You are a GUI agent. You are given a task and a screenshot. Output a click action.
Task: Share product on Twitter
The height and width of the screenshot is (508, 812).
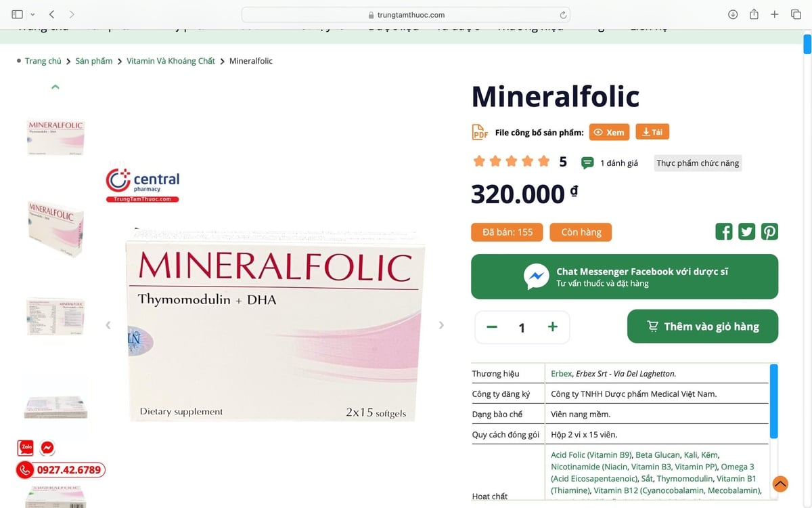click(746, 232)
